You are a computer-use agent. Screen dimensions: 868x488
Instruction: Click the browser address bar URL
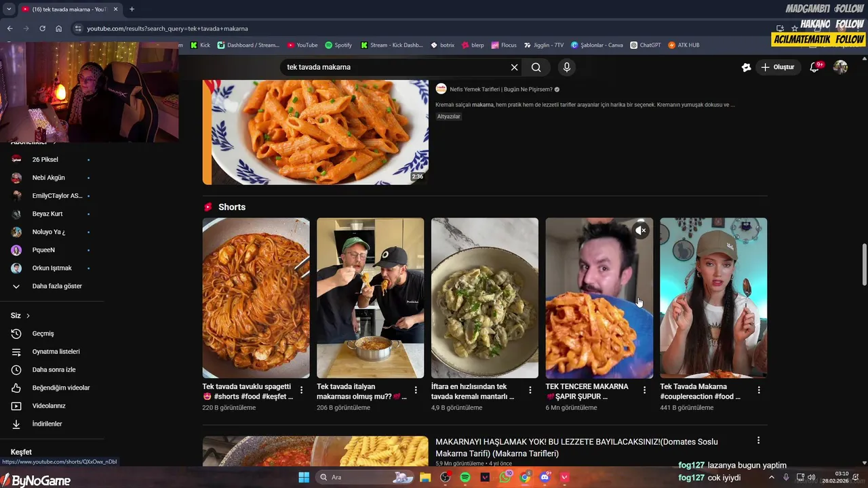tap(167, 28)
